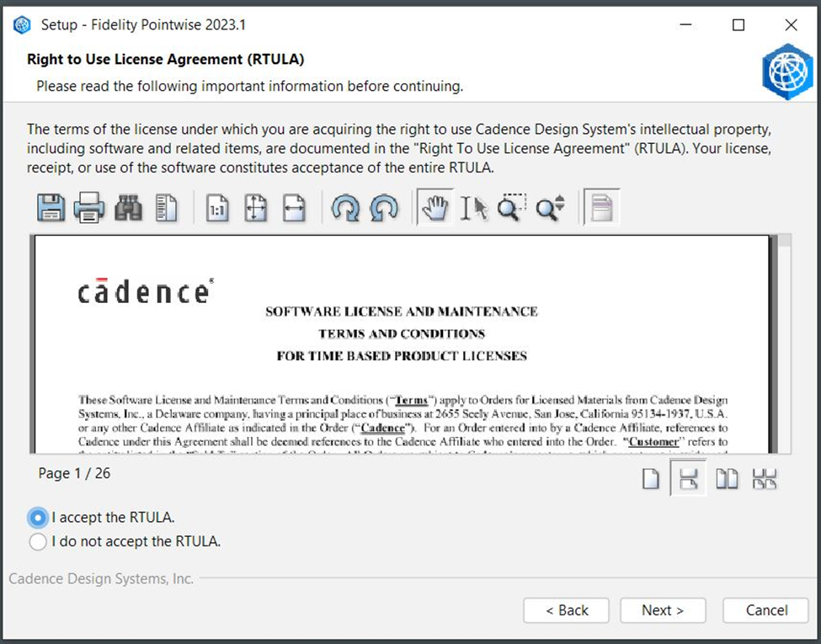The image size is (821, 644).
Task: Click the Save document floppy disk icon
Action: pyautogui.click(x=51, y=208)
